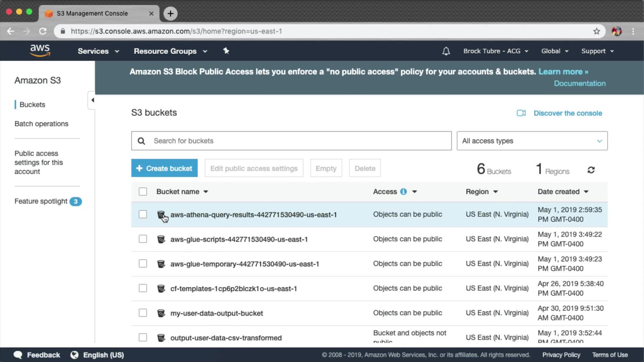Open the notifications bell icon
This screenshot has width=644, height=362.
(446, 51)
